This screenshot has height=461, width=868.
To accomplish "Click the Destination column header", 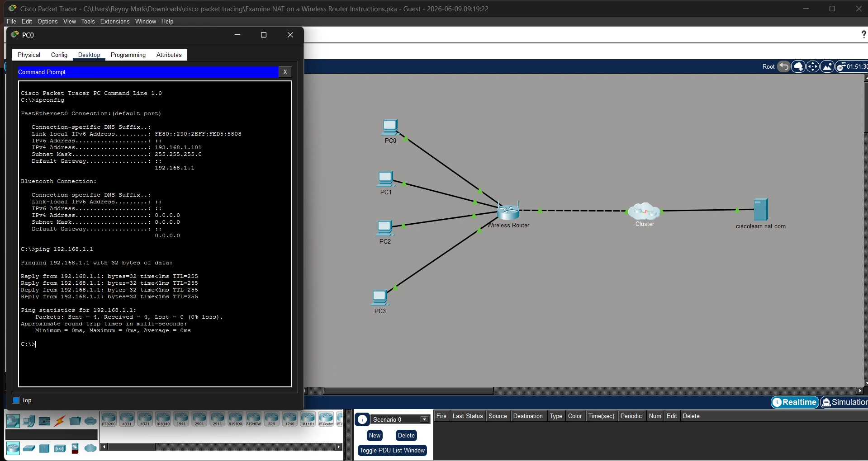I will click(x=528, y=416).
